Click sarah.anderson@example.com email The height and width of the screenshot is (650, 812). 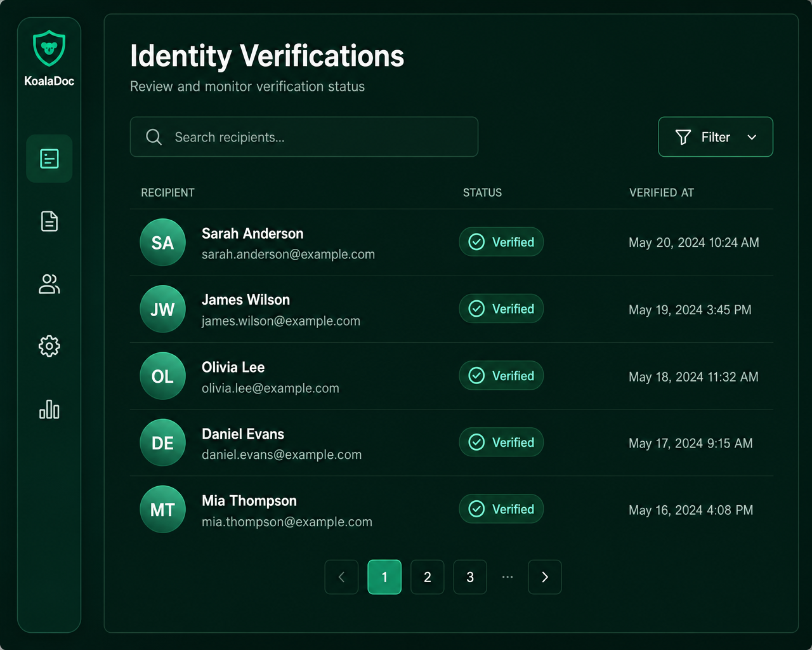pyautogui.click(x=288, y=254)
